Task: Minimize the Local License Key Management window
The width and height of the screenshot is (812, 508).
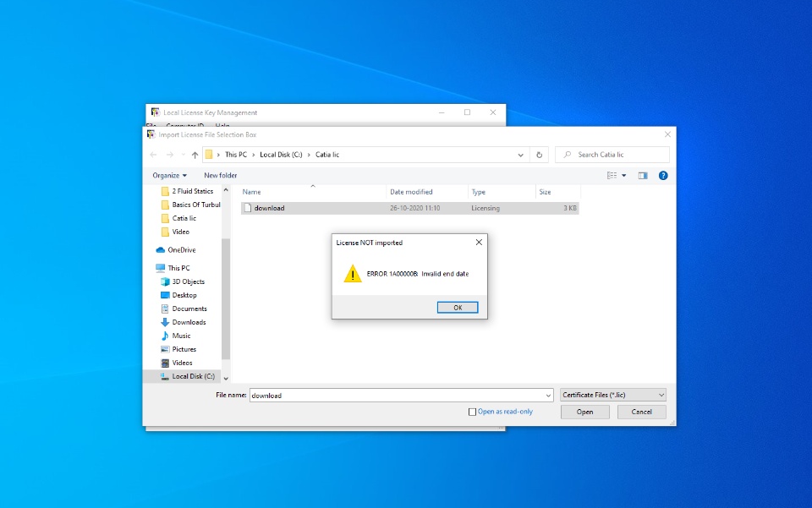Action: pyautogui.click(x=442, y=112)
